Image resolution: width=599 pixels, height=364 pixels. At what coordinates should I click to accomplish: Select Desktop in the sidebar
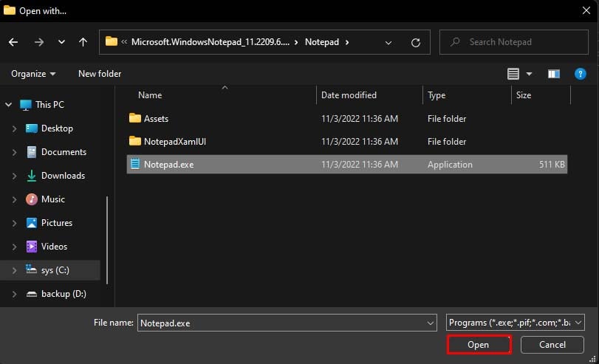point(57,128)
